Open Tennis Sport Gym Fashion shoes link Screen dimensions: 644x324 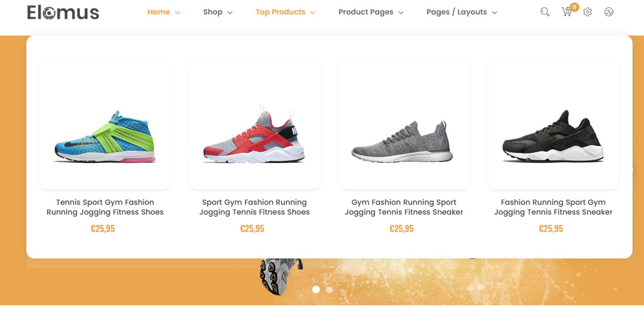click(105, 207)
